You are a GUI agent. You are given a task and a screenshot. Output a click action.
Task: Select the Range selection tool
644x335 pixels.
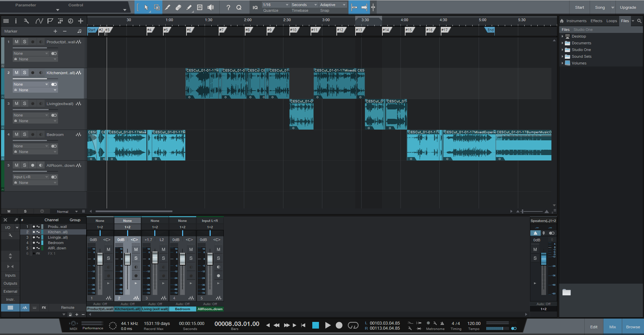tap(157, 7)
